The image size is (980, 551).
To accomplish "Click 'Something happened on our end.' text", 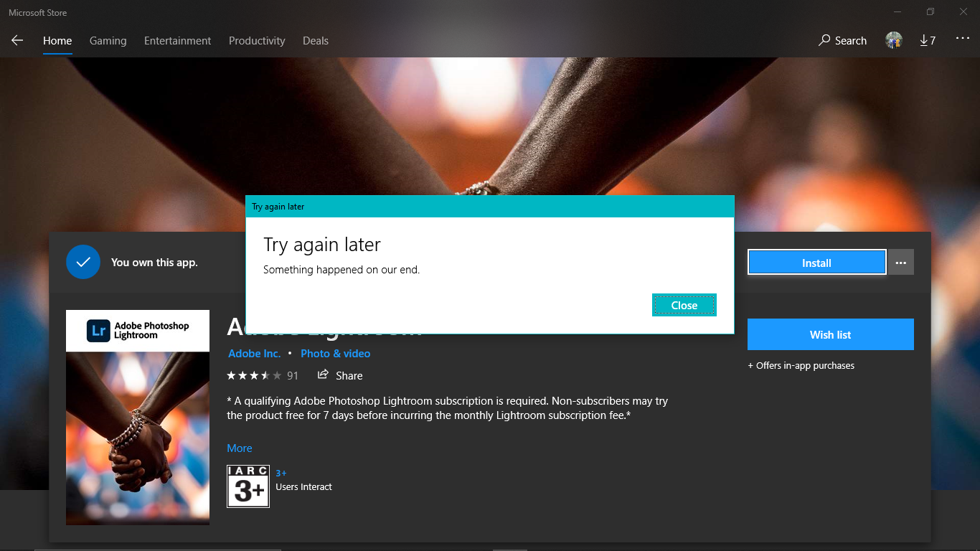I will [341, 270].
